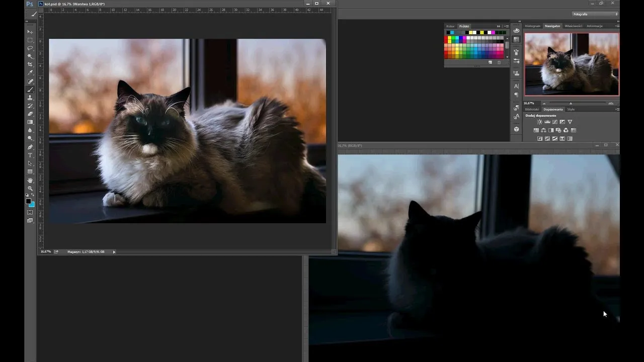
Task: Add a Brightness/Contrast adjustment
Action: [x=539, y=122]
